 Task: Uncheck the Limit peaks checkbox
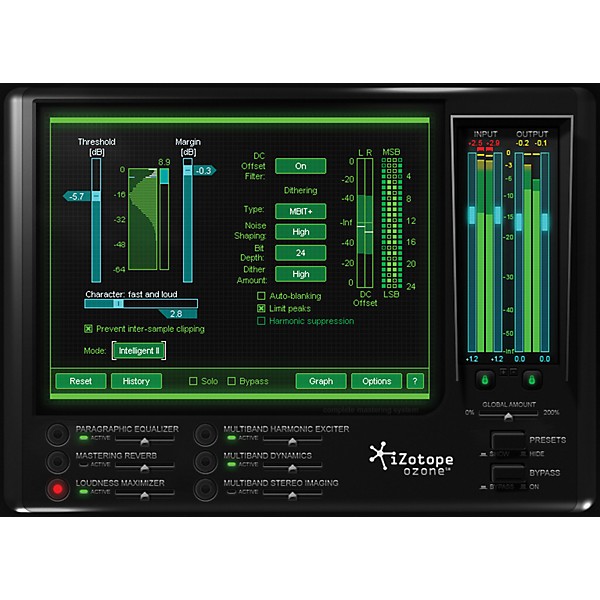point(261,308)
